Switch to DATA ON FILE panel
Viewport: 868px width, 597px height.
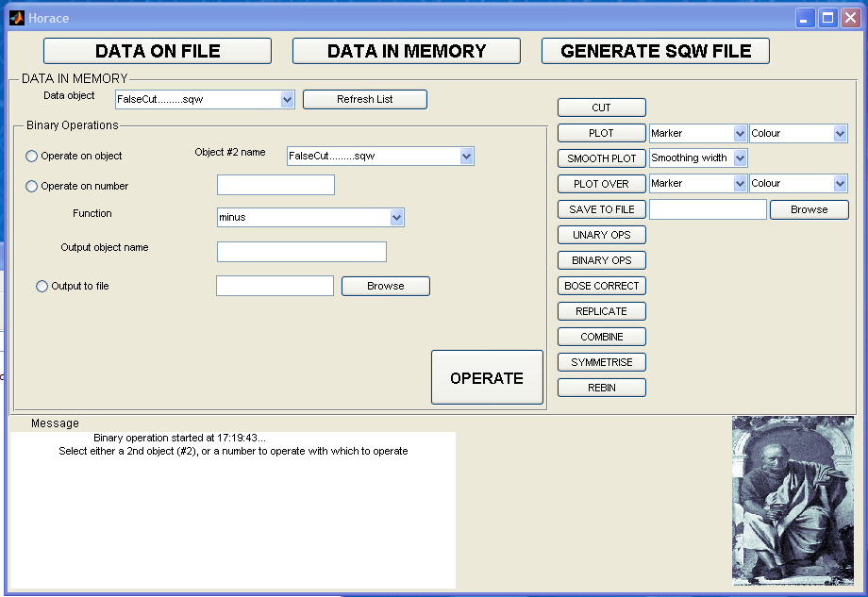(x=158, y=51)
